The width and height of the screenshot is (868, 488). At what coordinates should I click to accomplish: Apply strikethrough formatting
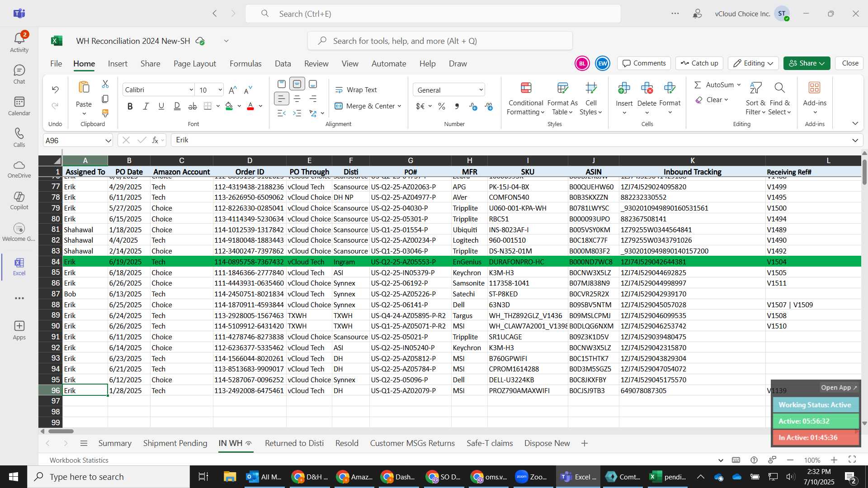point(193,106)
